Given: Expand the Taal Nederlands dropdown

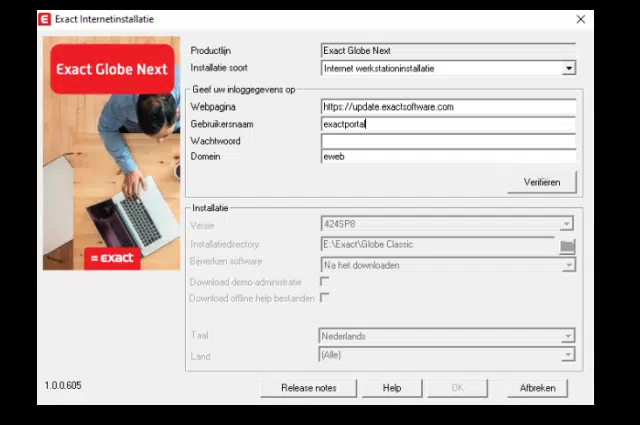Looking at the screenshot, I should (x=567, y=336).
